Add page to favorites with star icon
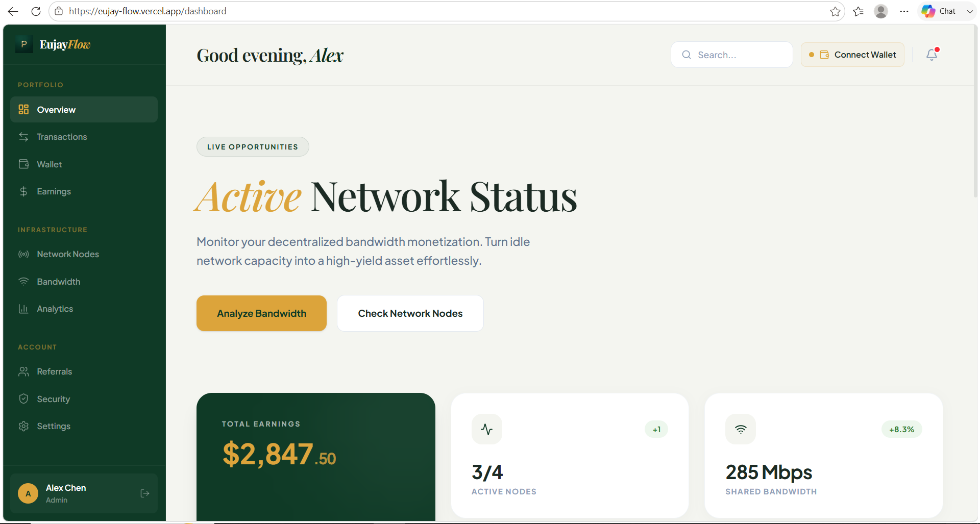Screen dimensions: 980x524 tap(835, 11)
